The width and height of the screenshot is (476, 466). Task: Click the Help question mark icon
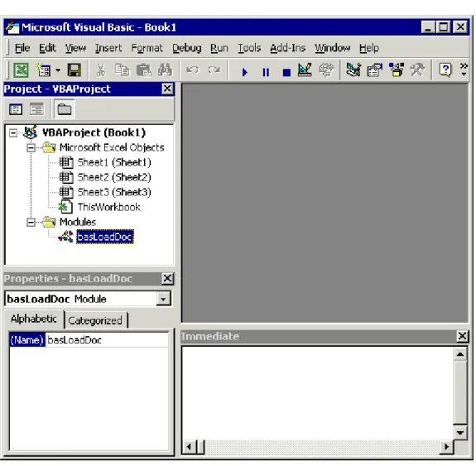[x=445, y=70]
